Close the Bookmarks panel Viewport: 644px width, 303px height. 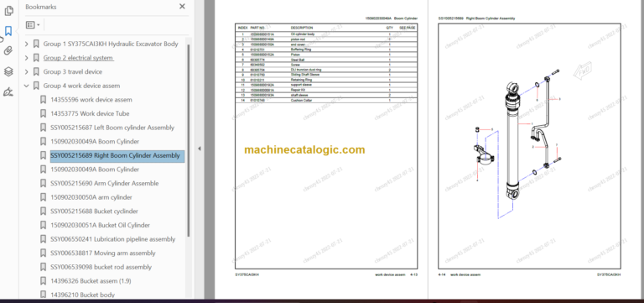(x=182, y=7)
